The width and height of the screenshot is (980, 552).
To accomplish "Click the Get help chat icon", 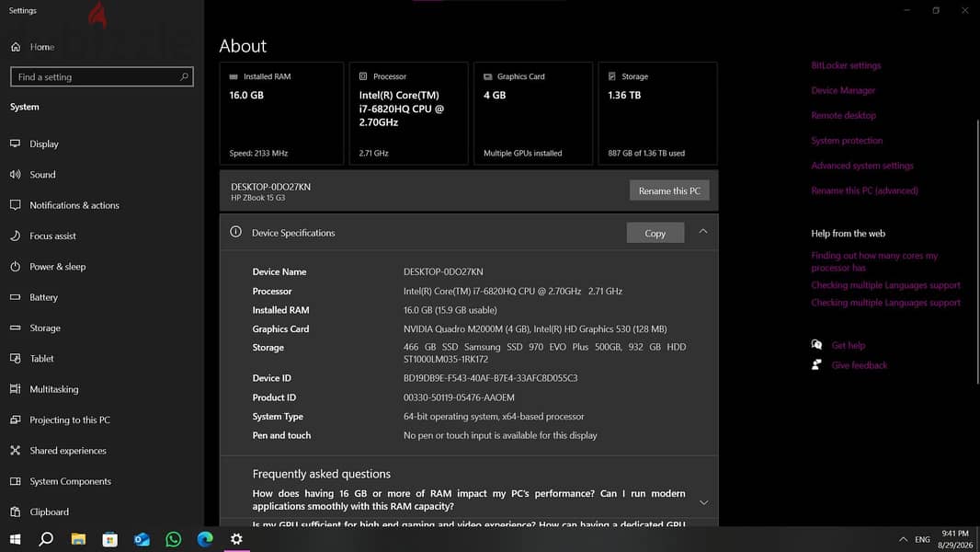I will tap(816, 344).
